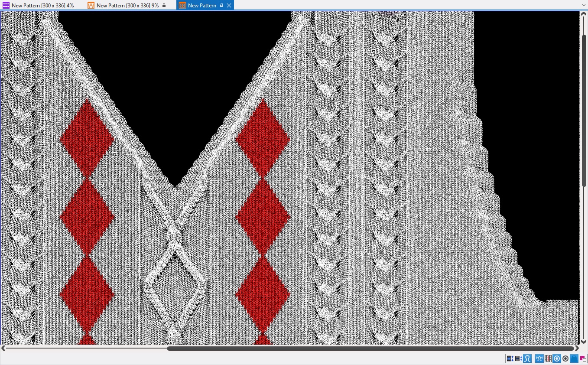This screenshot has width=588, height=365.
Task: Click the vertical scrollbar down arrow
Action: click(x=583, y=342)
